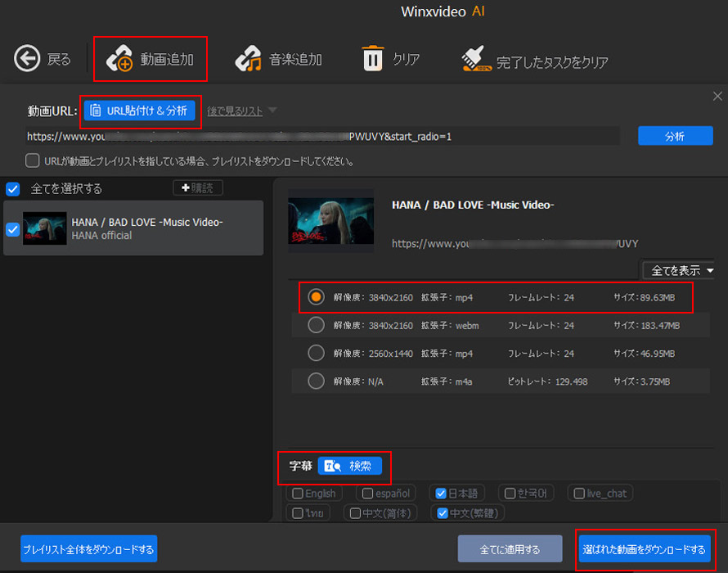Select the m4a audio-only format option

click(x=317, y=381)
